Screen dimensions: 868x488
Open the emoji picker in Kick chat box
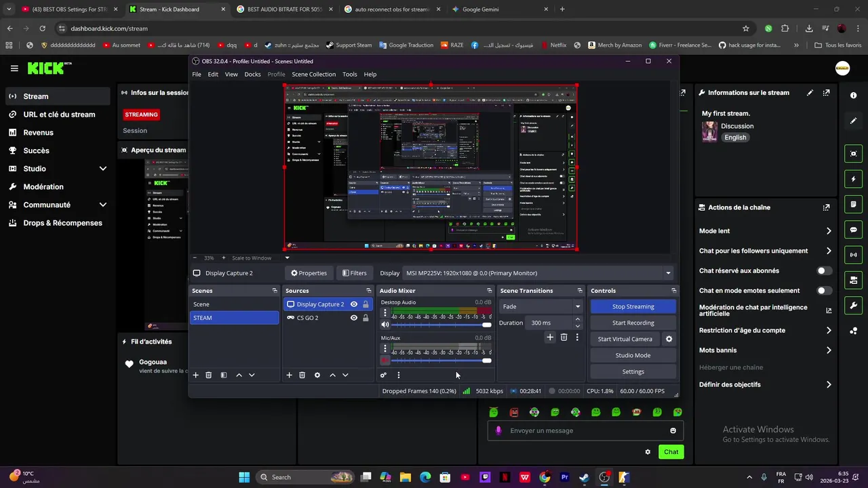(x=673, y=430)
